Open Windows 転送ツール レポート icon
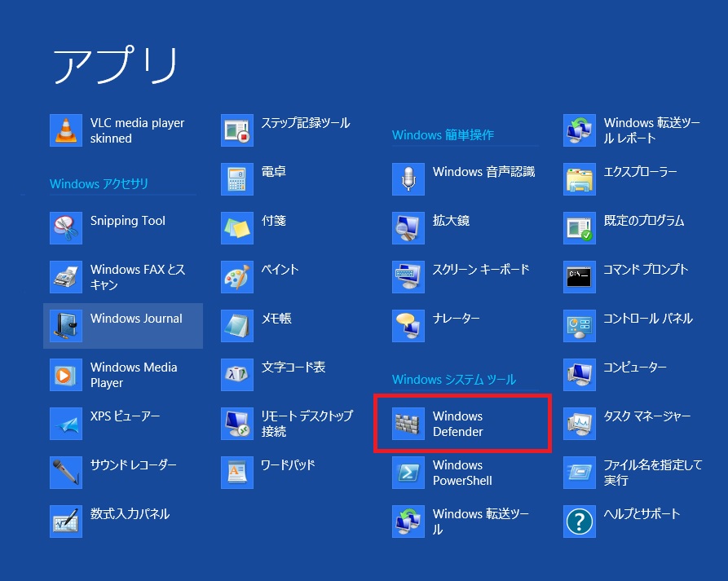This screenshot has width=728, height=581. click(580, 130)
